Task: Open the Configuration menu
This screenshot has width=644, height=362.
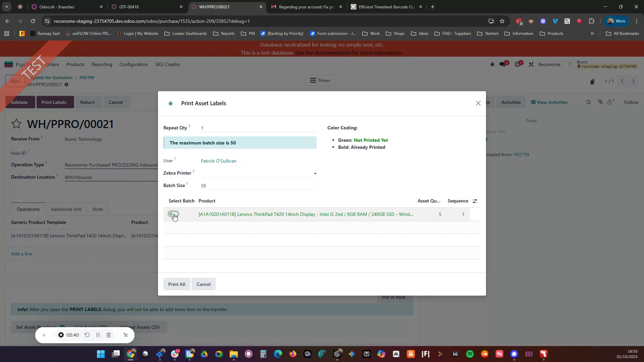Action: [133, 64]
